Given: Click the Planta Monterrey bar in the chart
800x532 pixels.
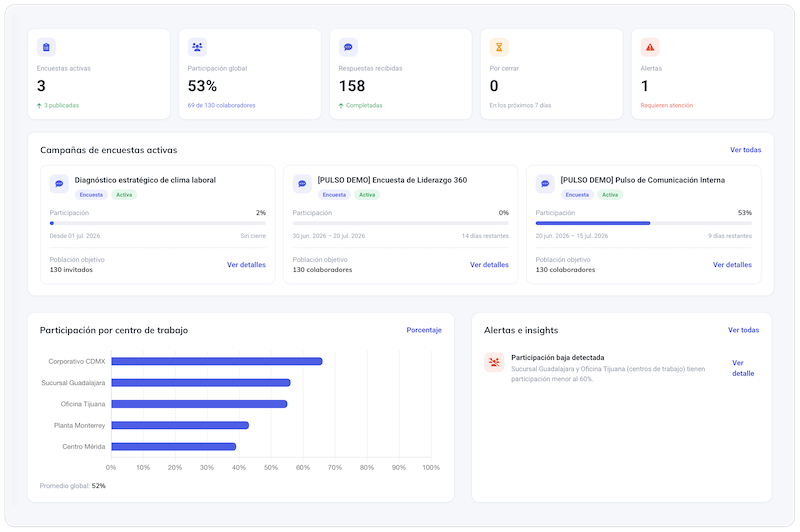Looking at the screenshot, I should click(180, 425).
